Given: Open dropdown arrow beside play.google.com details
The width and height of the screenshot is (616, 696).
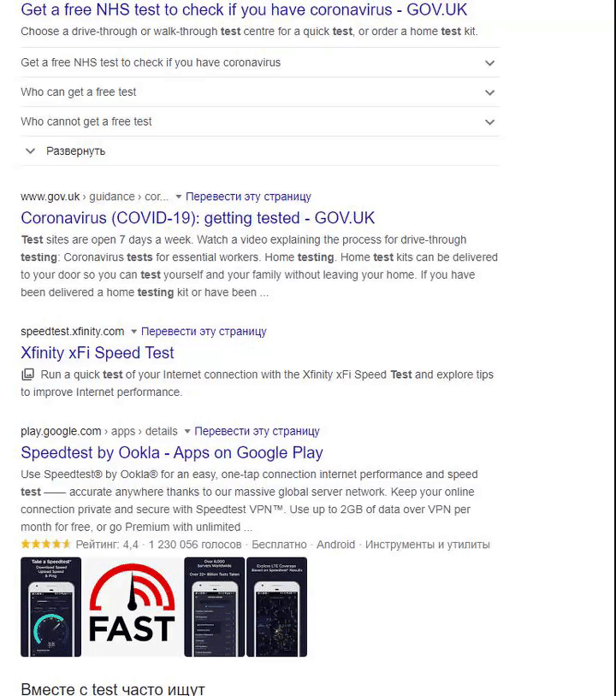Looking at the screenshot, I should coord(187,432).
